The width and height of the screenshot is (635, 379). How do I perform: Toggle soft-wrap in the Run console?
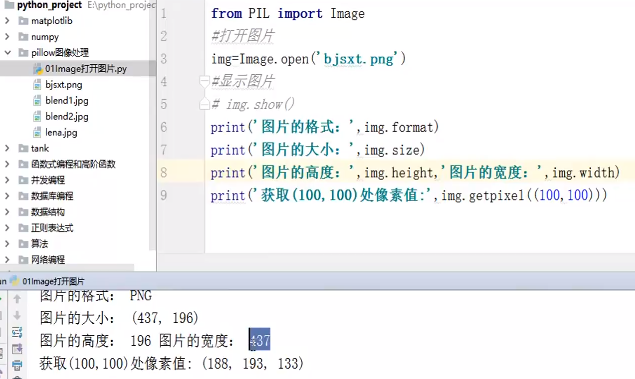click(17, 332)
